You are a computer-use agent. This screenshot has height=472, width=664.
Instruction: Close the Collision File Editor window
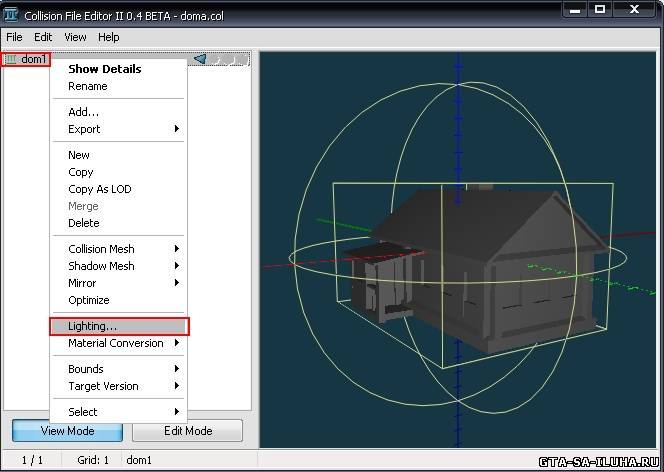coord(634,9)
